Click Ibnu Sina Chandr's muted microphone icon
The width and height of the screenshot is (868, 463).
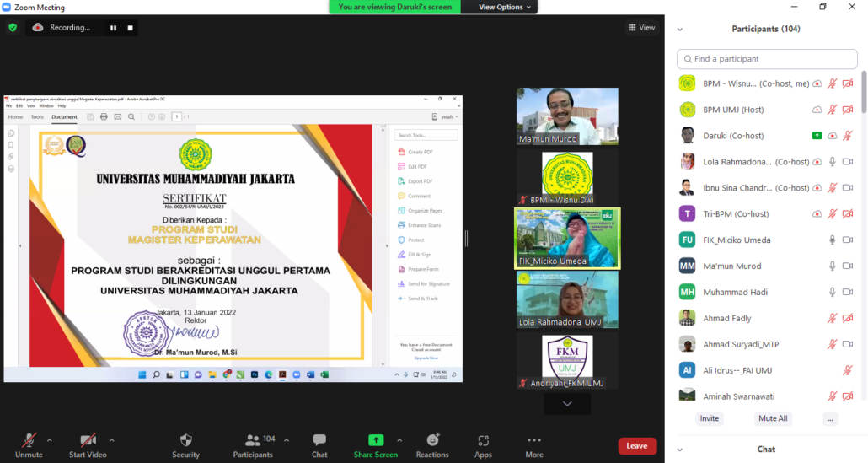[832, 188]
